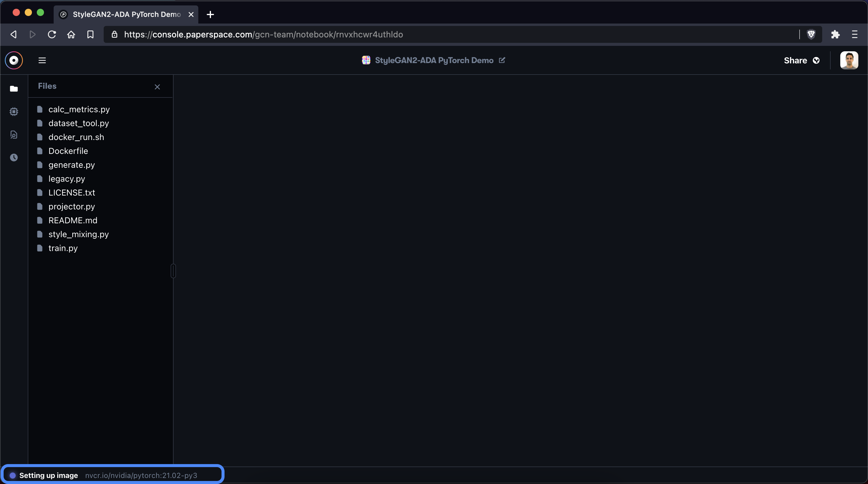
Task: View session history via clock icon
Action: coord(14,157)
